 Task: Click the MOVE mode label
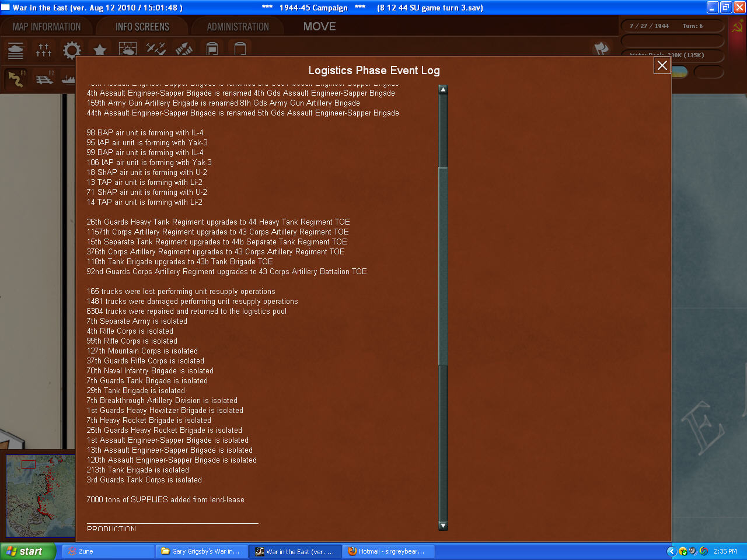pos(319,27)
